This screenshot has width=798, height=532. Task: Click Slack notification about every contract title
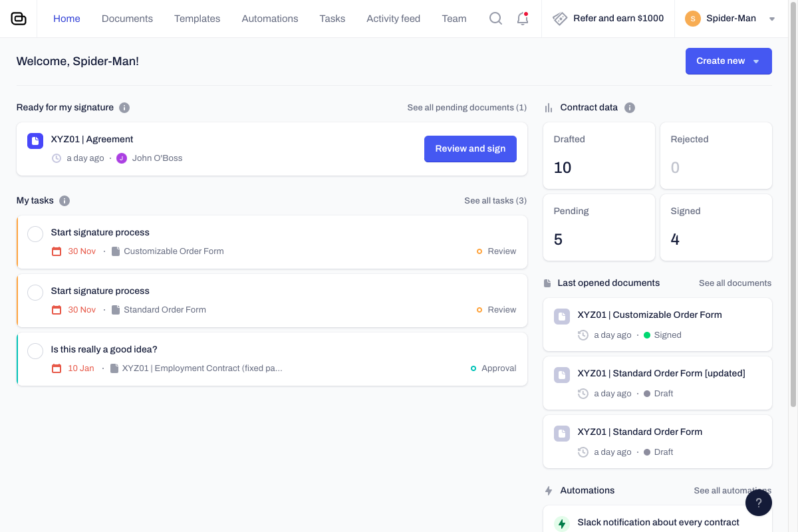[x=658, y=523]
